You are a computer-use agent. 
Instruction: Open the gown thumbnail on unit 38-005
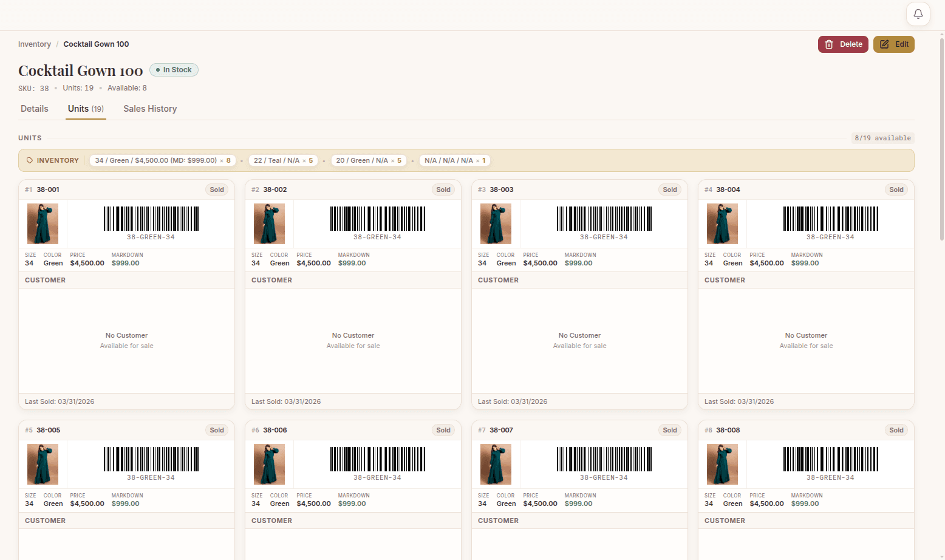click(x=43, y=464)
